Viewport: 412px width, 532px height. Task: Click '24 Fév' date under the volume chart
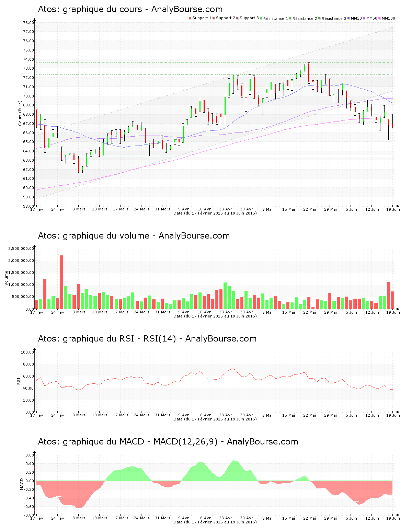tap(58, 312)
